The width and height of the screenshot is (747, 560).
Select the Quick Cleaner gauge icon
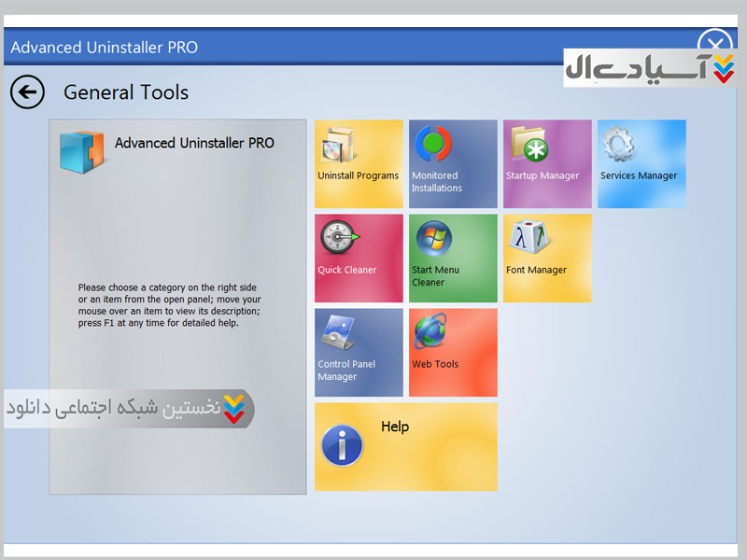click(338, 240)
